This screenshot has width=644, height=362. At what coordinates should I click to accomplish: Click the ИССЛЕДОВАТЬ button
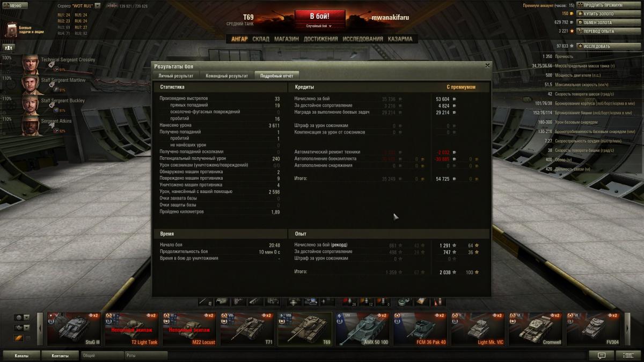click(609, 46)
